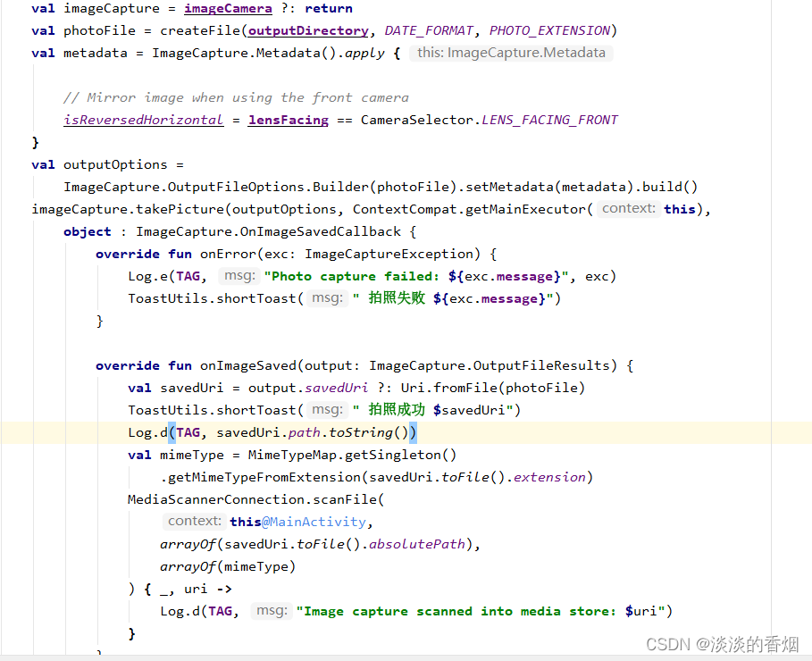Click the 'this: ImageCapture.Metadata' inlay hint
Viewport: 812px width, 661px height.
click(x=511, y=53)
